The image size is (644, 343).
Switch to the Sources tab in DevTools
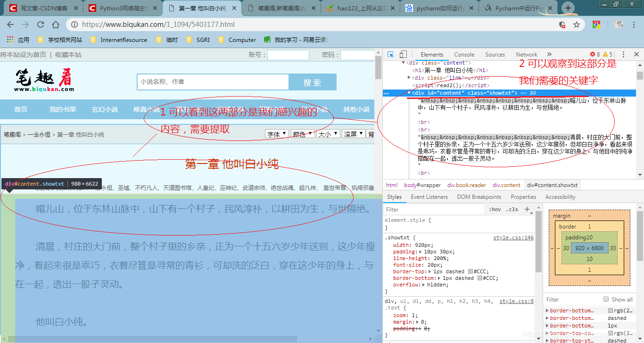[x=495, y=55]
